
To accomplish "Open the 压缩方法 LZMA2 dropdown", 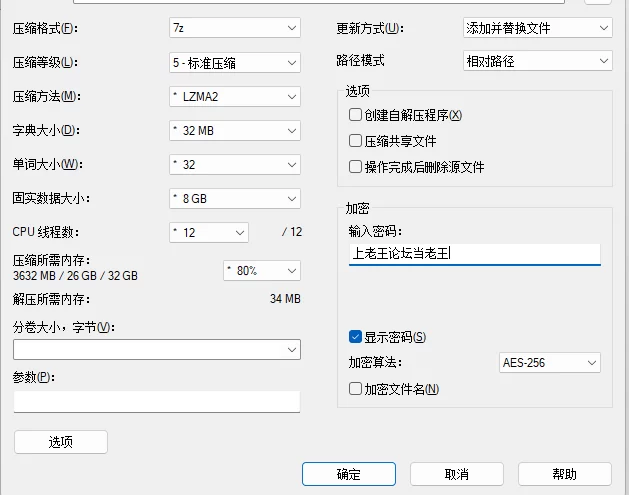I will 234,97.
